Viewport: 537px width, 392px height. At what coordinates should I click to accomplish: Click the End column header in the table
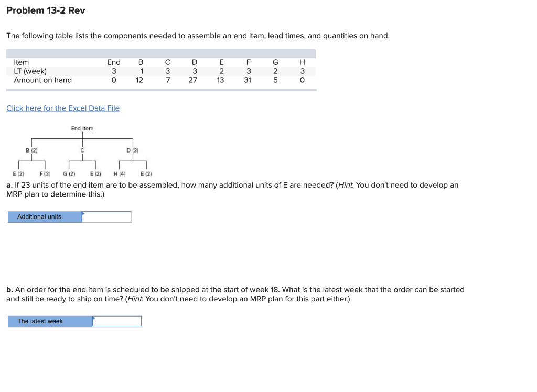(x=113, y=62)
